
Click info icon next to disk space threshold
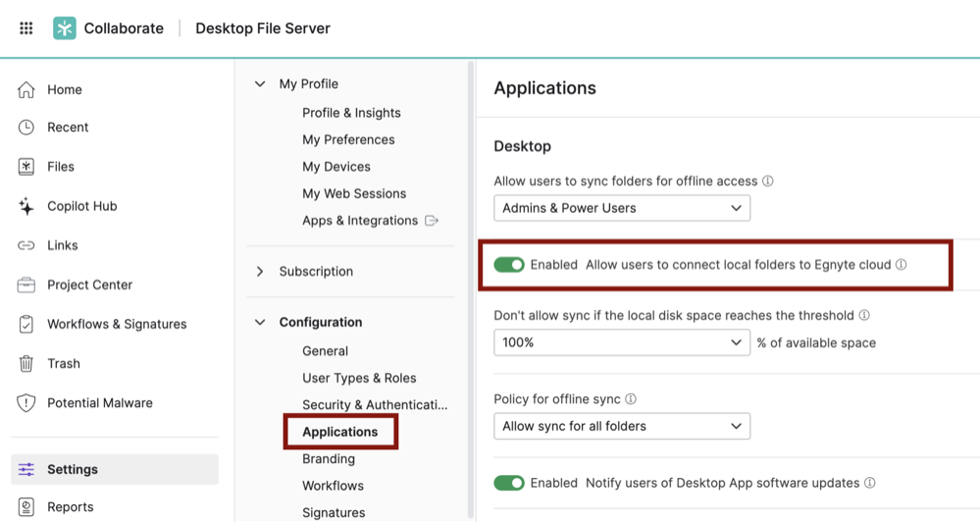click(863, 316)
